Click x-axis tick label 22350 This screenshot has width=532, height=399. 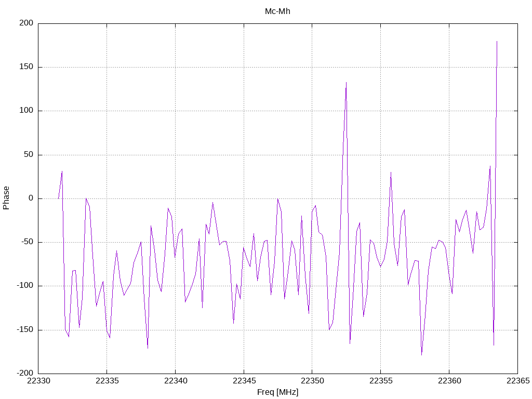tap(312, 381)
